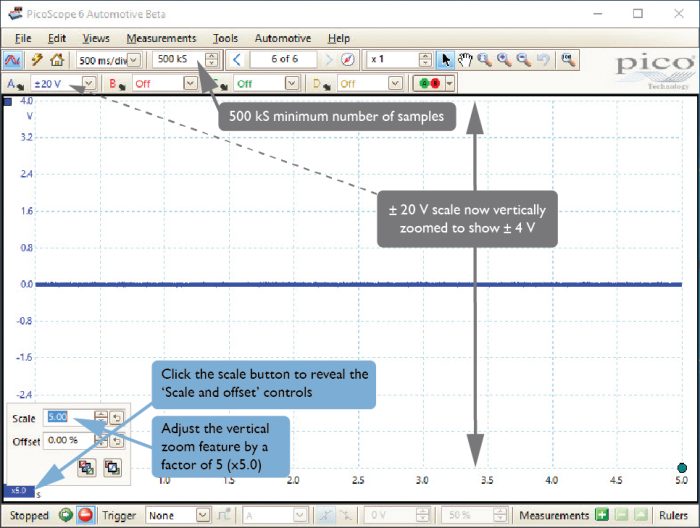Click right channel-arrangement icon in Scale panel
The image size is (700, 528).
click(112, 467)
